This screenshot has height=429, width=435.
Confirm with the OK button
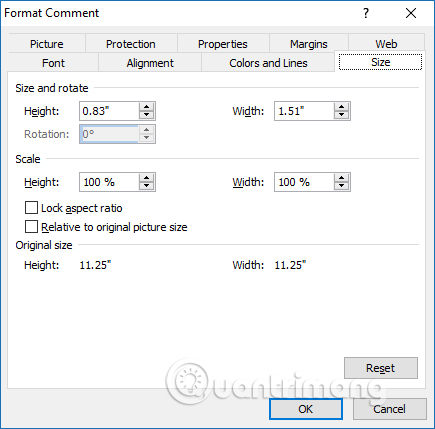click(x=306, y=409)
